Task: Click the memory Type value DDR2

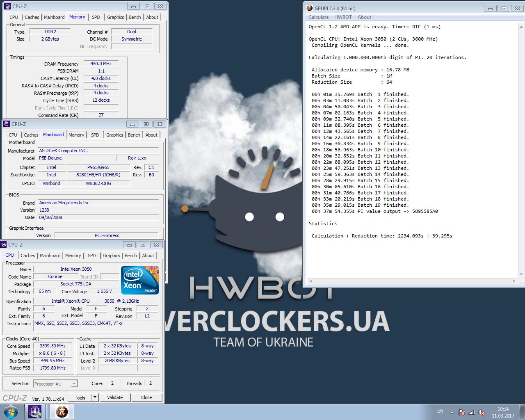Action: (x=50, y=32)
